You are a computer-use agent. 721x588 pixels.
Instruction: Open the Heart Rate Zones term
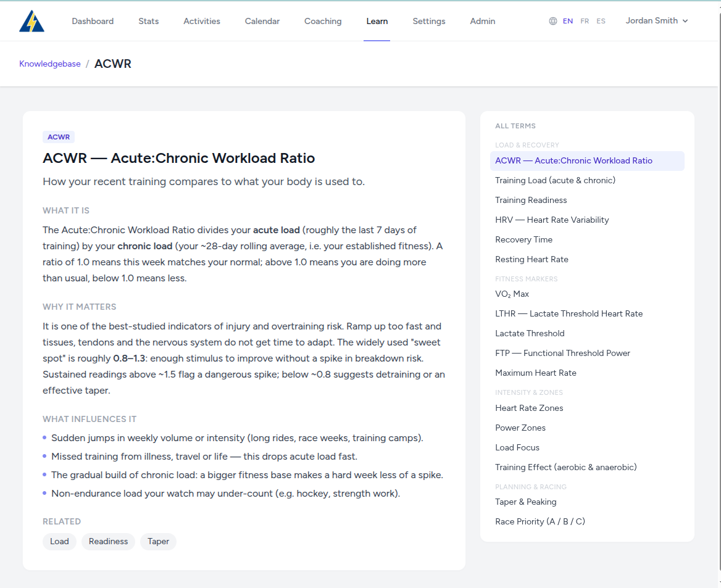point(587,408)
